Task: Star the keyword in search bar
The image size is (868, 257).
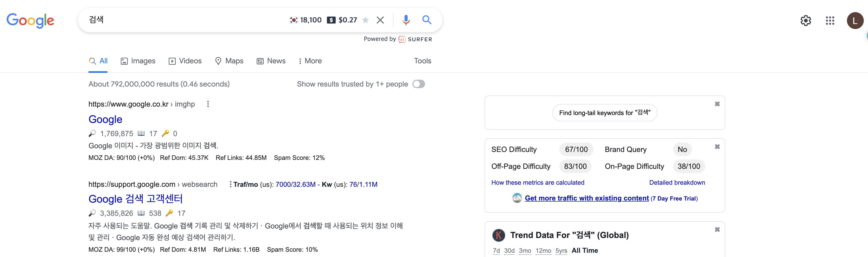Action: click(365, 20)
